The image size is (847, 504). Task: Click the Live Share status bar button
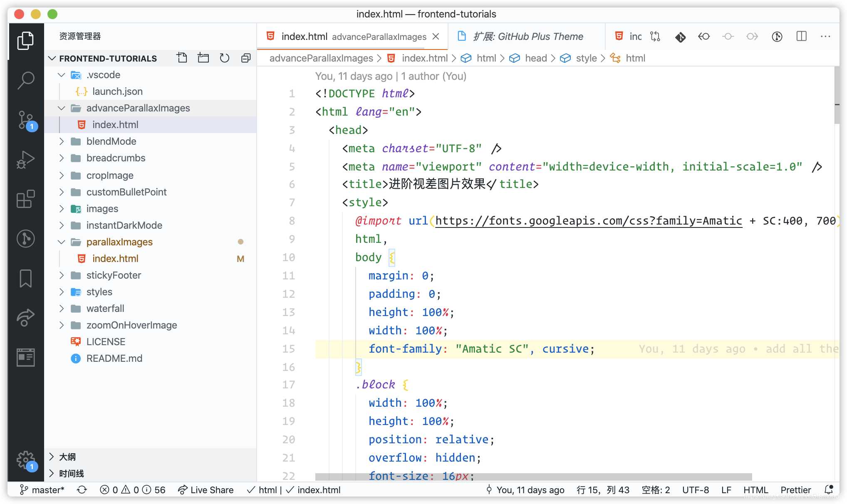click(206, 490)
